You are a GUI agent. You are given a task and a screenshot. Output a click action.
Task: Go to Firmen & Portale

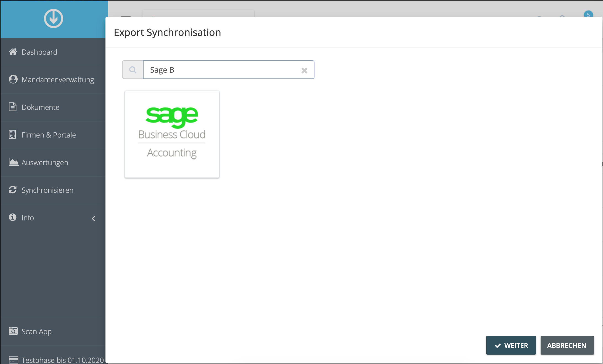click(x=53, y=135)
